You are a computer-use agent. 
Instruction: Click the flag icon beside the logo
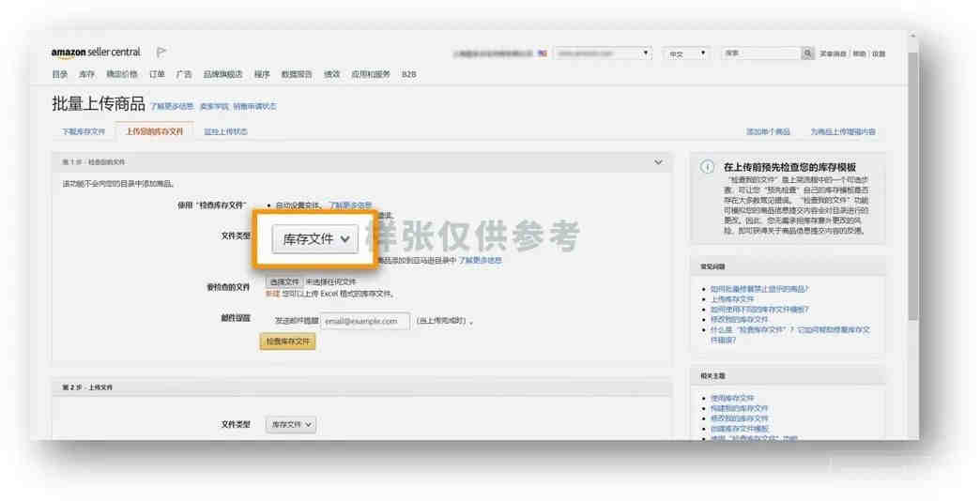click(x=161, y=52)
